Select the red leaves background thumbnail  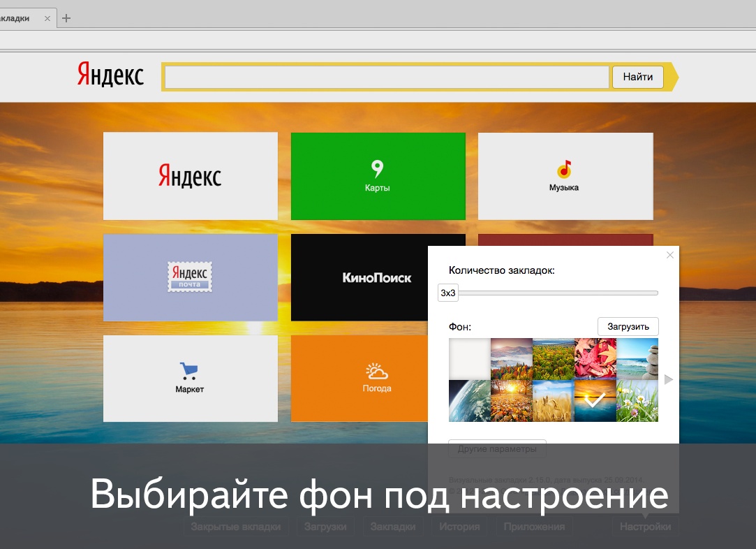point(595,358)
